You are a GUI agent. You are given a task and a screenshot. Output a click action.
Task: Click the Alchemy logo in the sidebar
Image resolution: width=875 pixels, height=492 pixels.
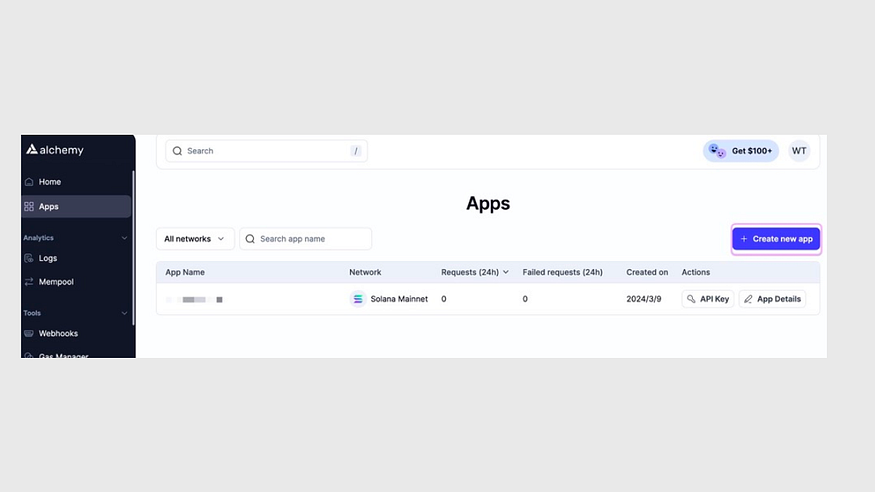[x=55, y=149]
